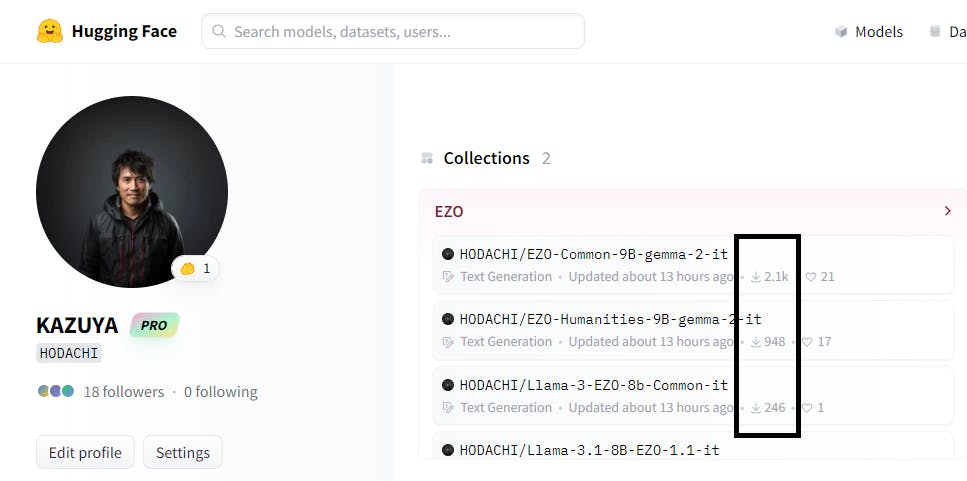The width and height of the screenshot is (967, 481).
Task: Click the PRO gradient badge beside KAZUYA
Action: point(154,325)
